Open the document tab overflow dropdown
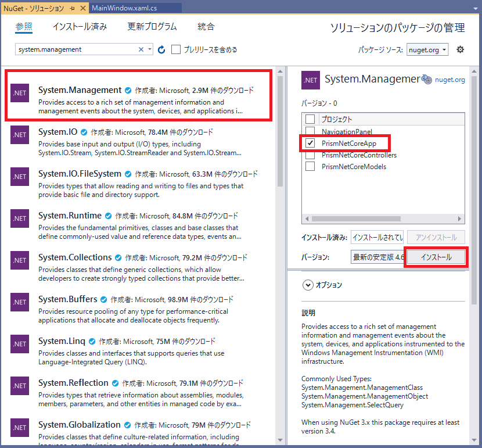The image size is (482, 448). pyautogui.click(x=476, y=8)
